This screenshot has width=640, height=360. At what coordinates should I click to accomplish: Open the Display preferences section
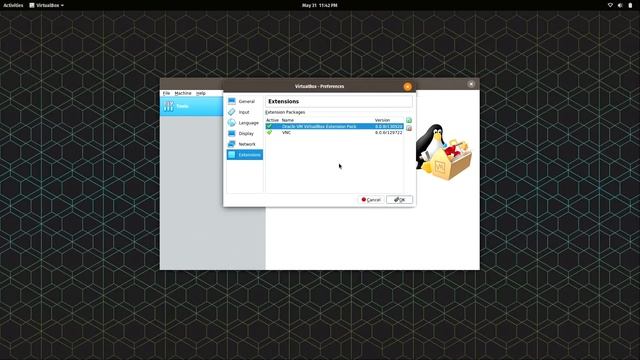coord(244,133)
